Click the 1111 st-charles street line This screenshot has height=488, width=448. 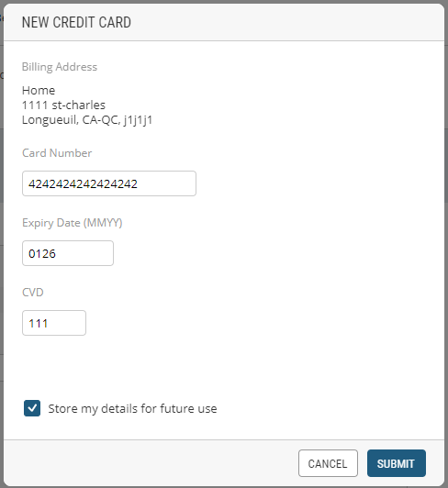pyautogui.click(x=63, y=105)
